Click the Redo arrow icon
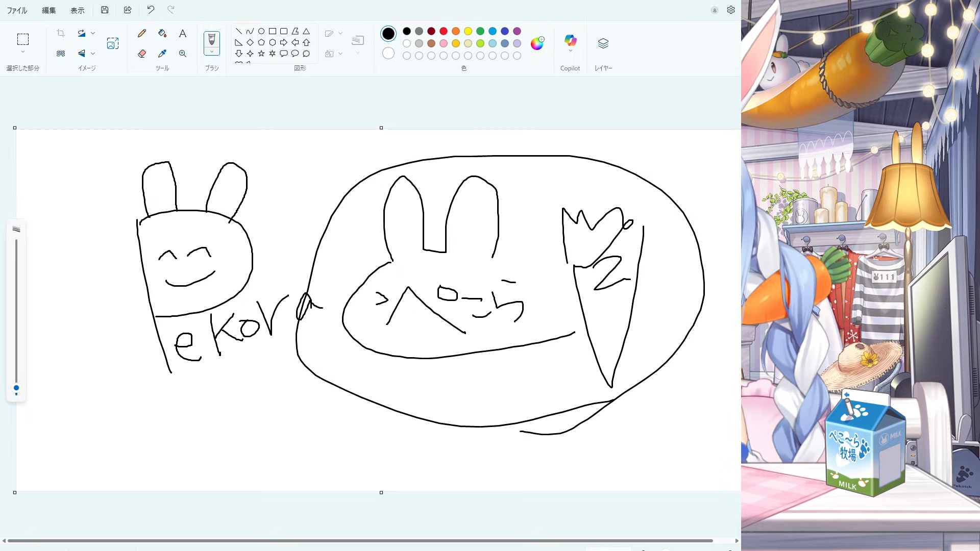 171,10
